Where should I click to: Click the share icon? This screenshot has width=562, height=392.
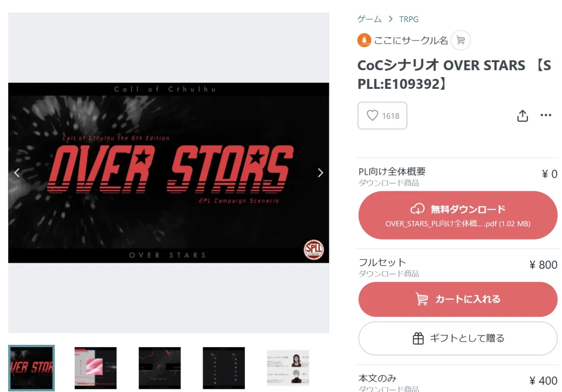coord(522,116)
